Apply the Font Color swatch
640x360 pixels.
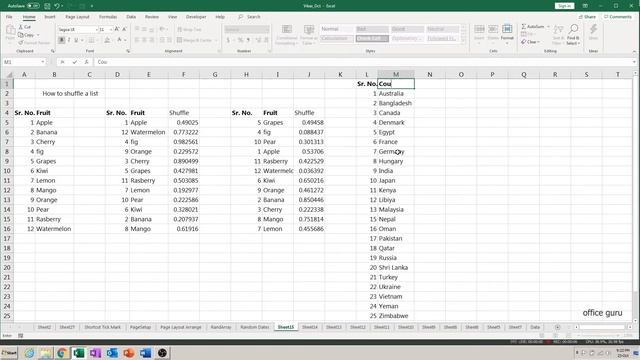(120, 40)
